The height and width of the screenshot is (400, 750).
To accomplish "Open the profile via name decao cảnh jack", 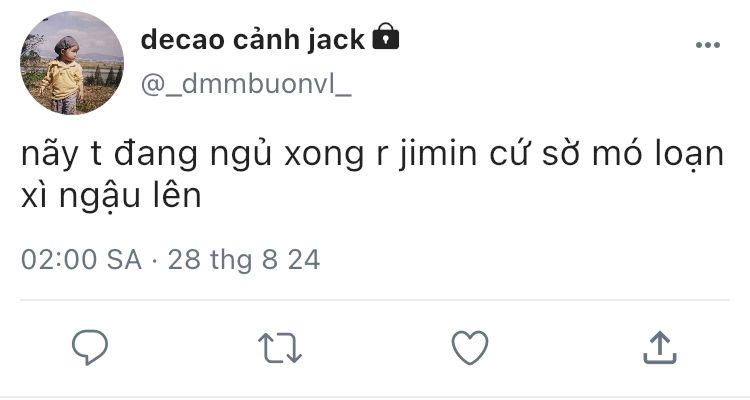I will pos(253,39).
